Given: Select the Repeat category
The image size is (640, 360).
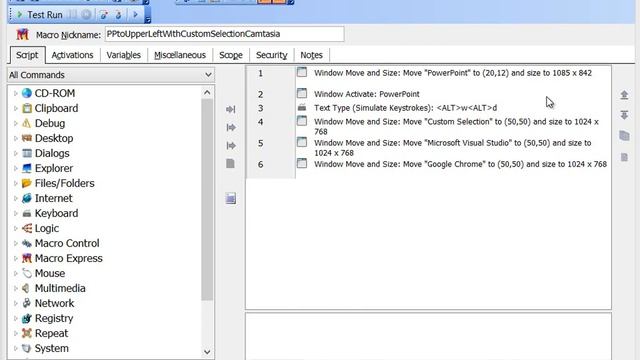Looking at the screenshot, I should 51,333.
